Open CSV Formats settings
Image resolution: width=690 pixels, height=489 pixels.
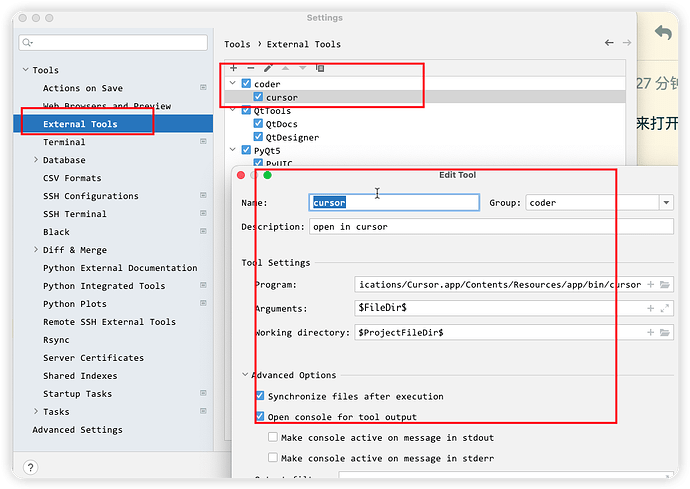click(72, 178)
